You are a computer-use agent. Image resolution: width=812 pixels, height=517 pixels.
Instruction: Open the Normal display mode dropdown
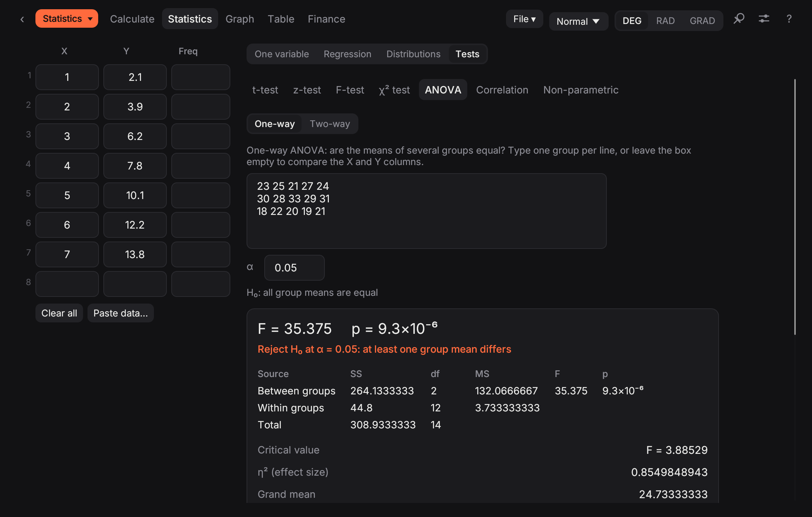pyautogui.click(x=578, y=21)
